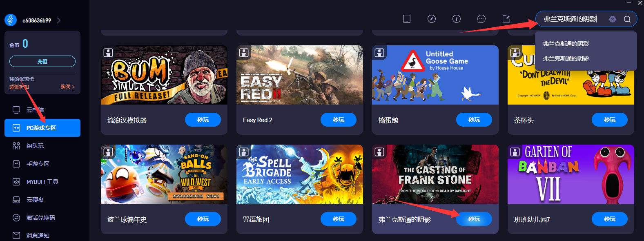The image size is (644, 241).
Task: Click 秒玩 for 弗兰克斯通的阴影
Action: (x=474, y=219)
